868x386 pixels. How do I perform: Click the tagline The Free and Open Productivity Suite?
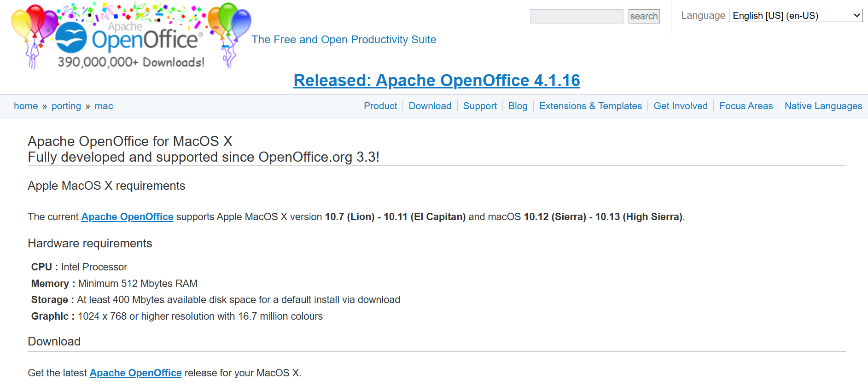344,40
